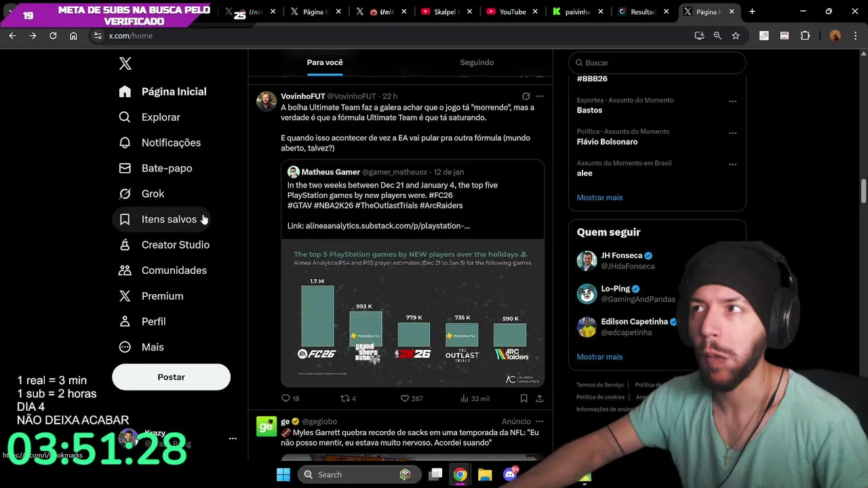Open Chrome extensions puzzle icon
The image size is (868, 488).
point(806,36)
